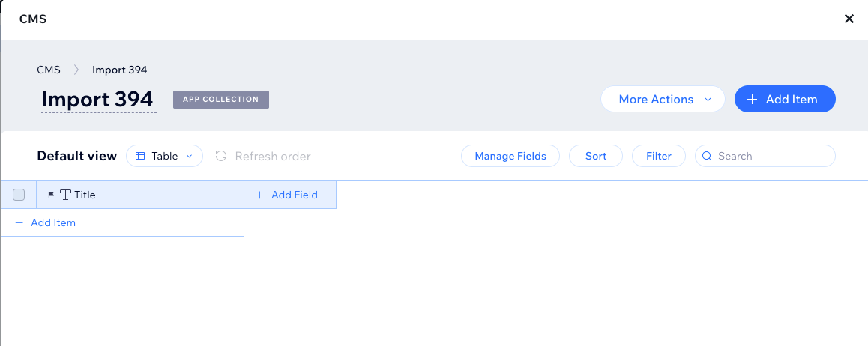Click the Sort button

(596, 156)
